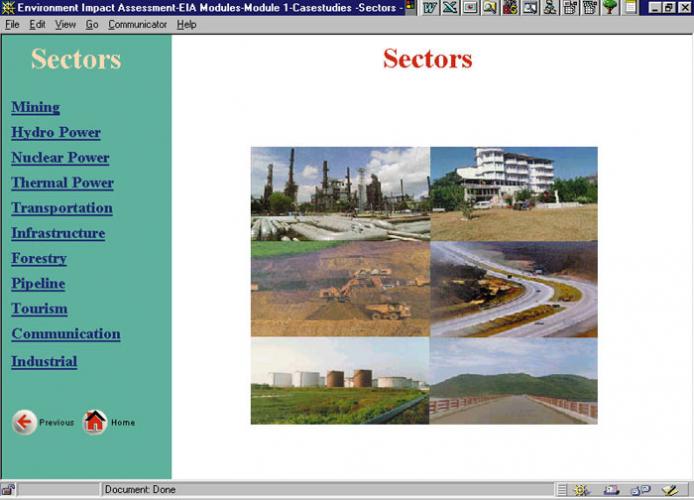Screen dimensions: 694x500
Task: Click the storage tanks photo
Action: click(340, 381)
